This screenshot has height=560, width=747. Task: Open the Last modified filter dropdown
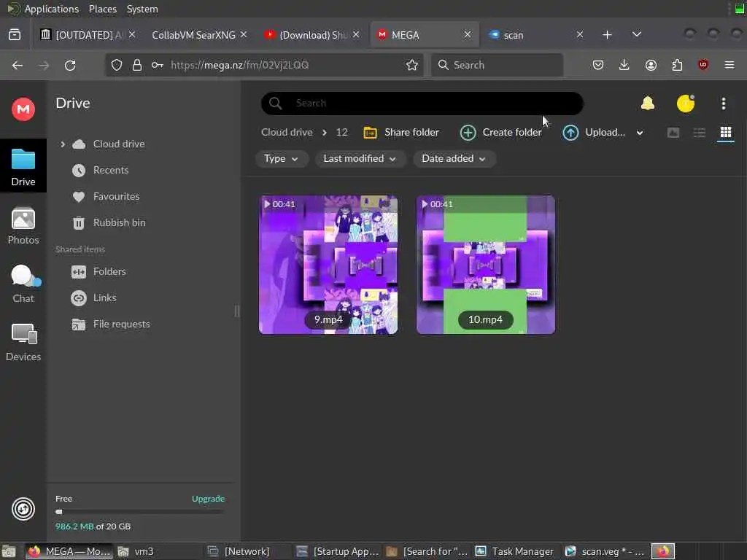[360, 158]
